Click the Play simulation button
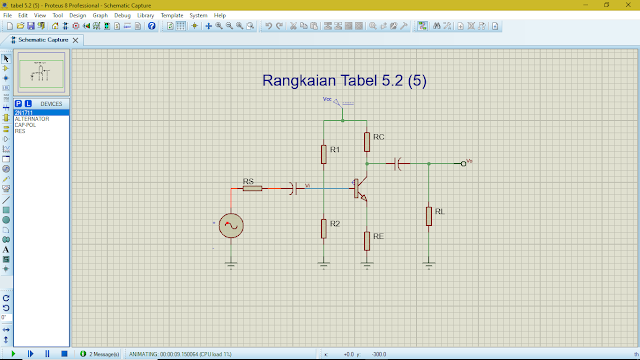Viewport: 640px width, 360px height. (x=13, y=354)
